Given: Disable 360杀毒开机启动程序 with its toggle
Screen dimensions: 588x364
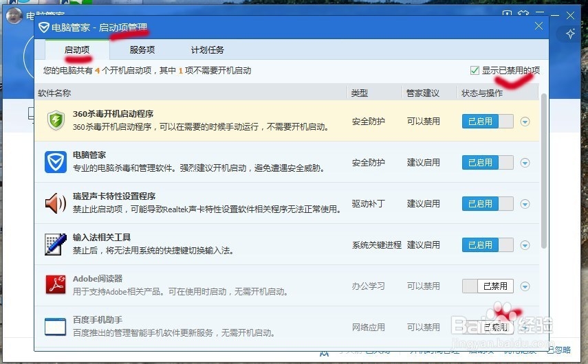Looking at the screenshot, I should coord(488,122).
